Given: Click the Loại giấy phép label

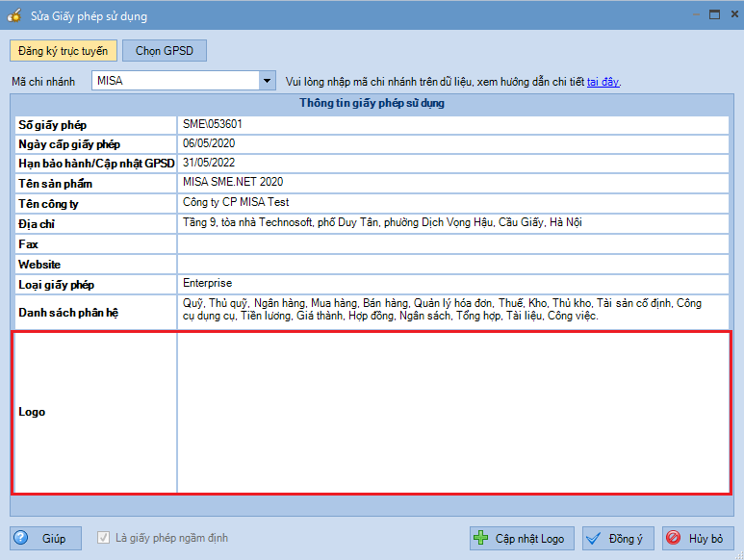Looking at the screenshot, I should (57, 285).
